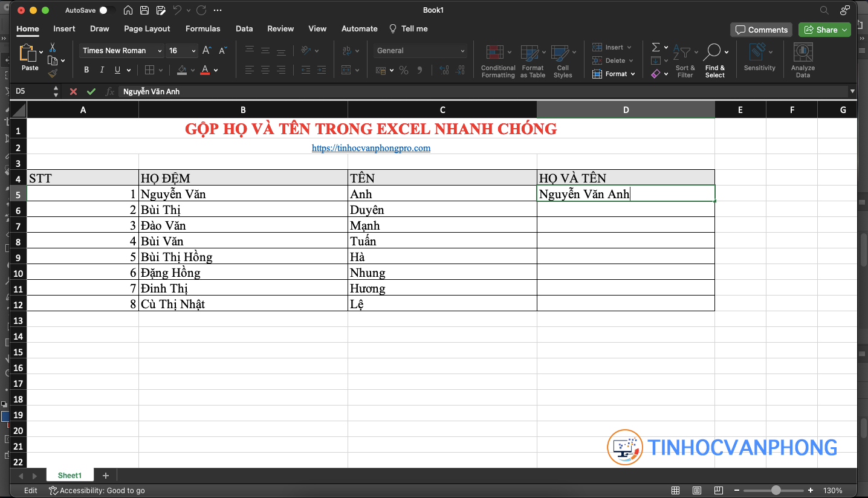Toggle Wrap Text button
This screenshot has height=498, width=868.
[347, 51]
